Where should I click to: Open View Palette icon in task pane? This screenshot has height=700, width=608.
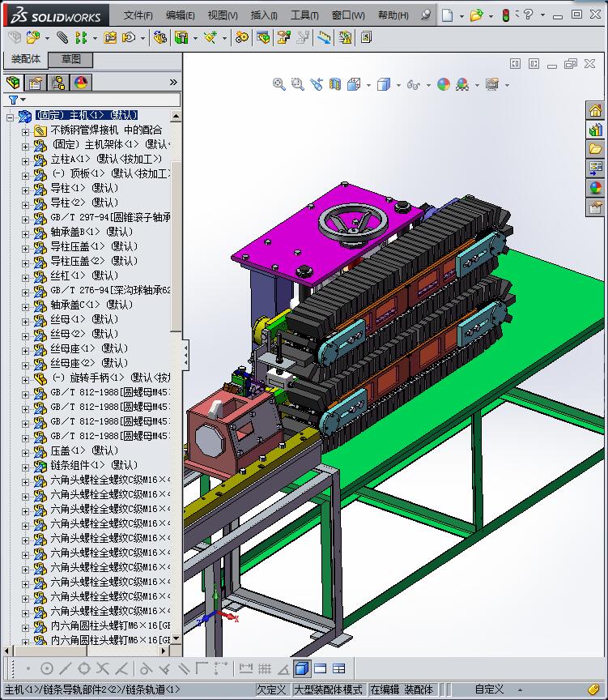[596, 169]
